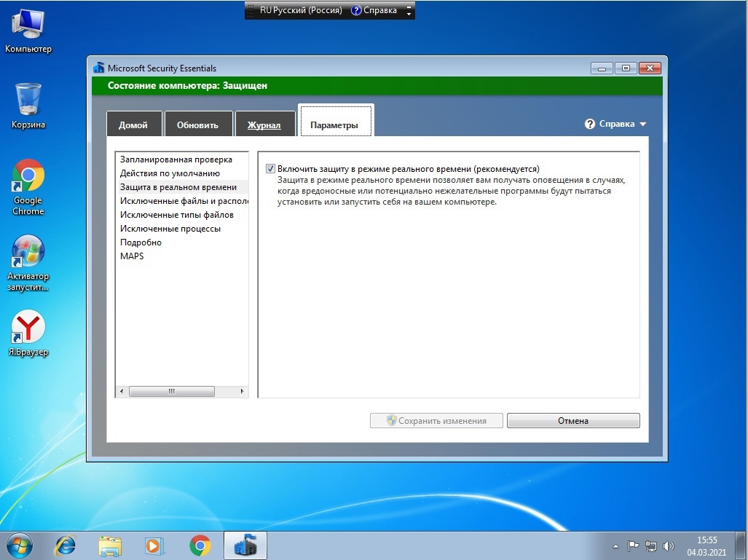Click right arrow of list scrollbar

pos(242,391)
